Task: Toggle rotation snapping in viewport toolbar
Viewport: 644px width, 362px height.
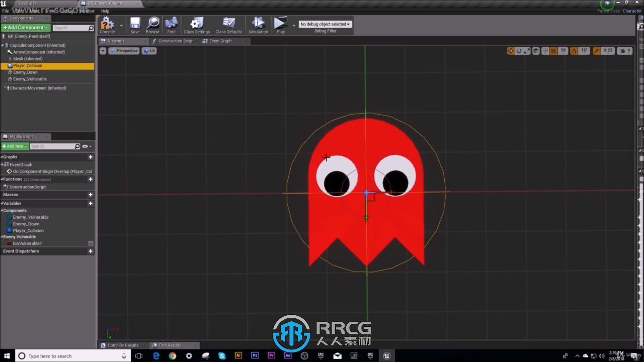Action: pyautogui.click(x=574, y=51)
